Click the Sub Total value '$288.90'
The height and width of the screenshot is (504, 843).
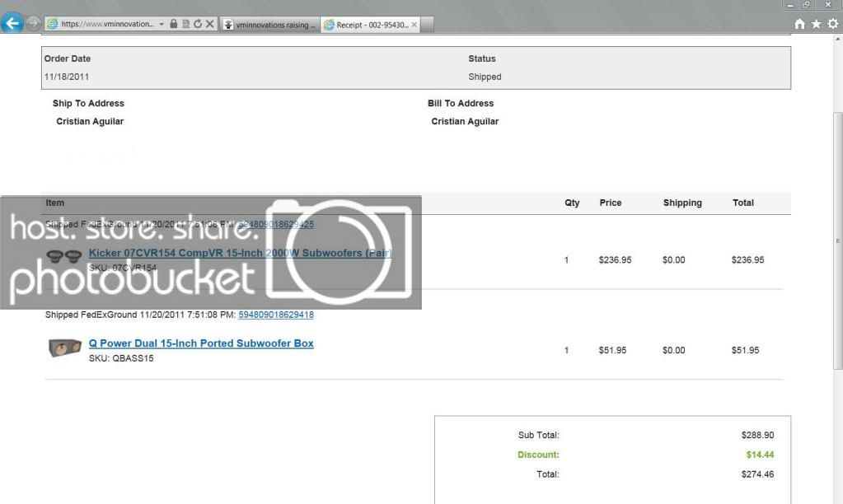757,435
